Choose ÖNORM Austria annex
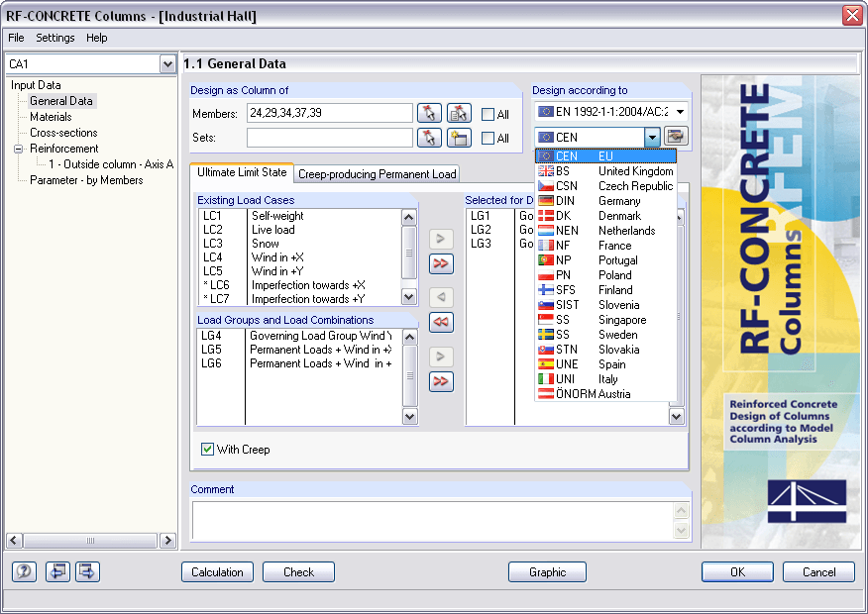The width and height of the screenshot is (868, 614). click(605, 394)
